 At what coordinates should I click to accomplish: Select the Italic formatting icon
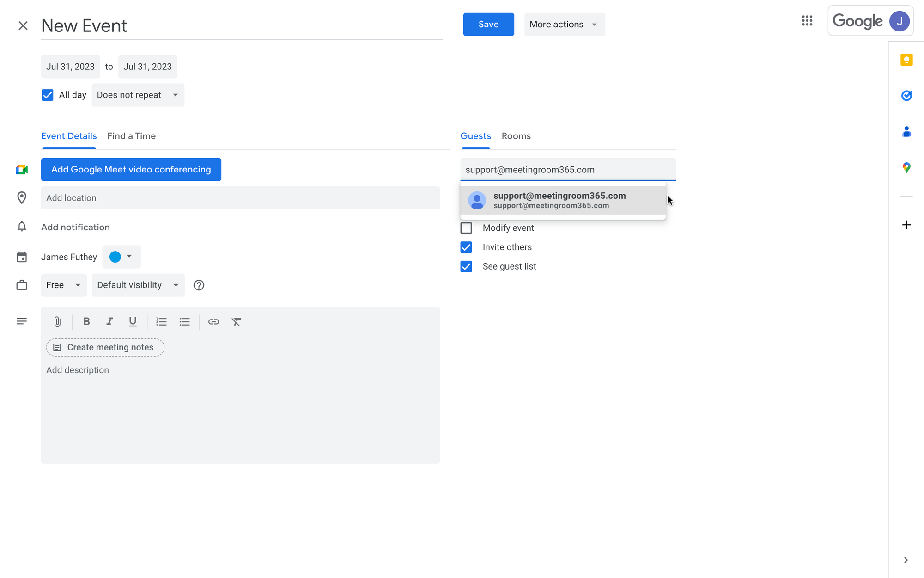tap(109, 322)
